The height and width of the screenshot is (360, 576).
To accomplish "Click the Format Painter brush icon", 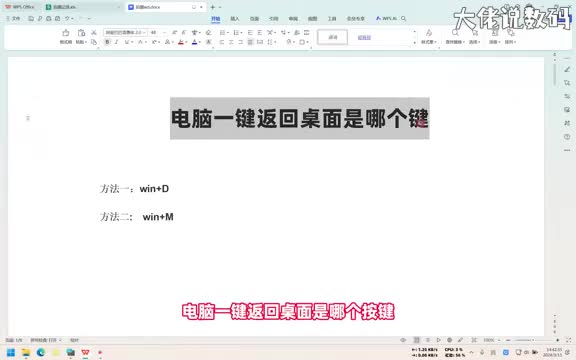I will pos(66,33).
